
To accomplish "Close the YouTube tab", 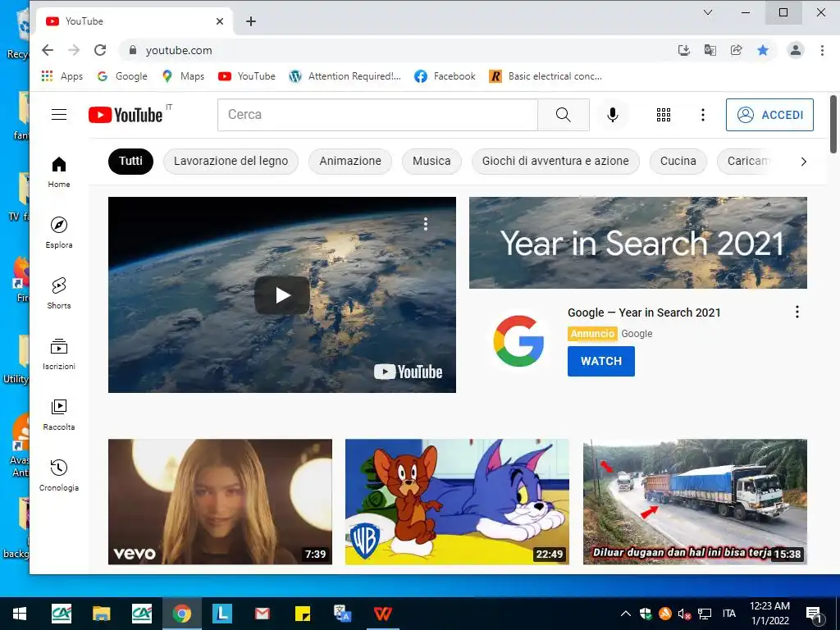I will (x=220, y=21).
